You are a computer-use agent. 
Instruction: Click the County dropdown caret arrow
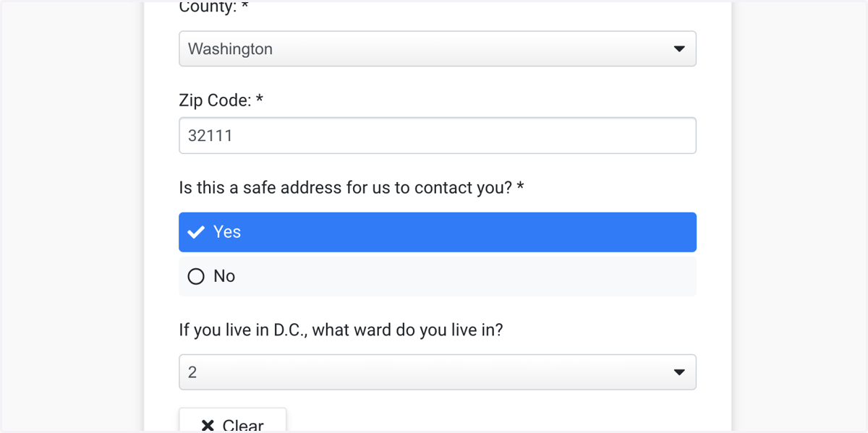click(679, 49)
